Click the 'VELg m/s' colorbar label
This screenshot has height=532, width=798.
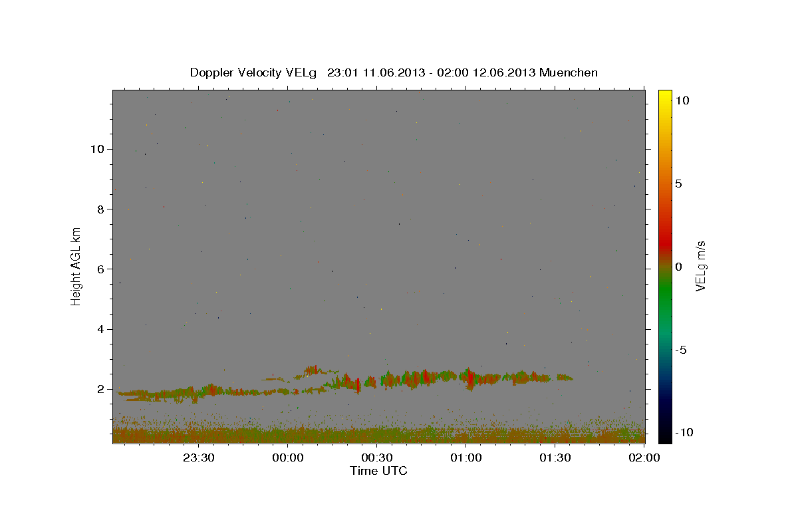[700, 266]
